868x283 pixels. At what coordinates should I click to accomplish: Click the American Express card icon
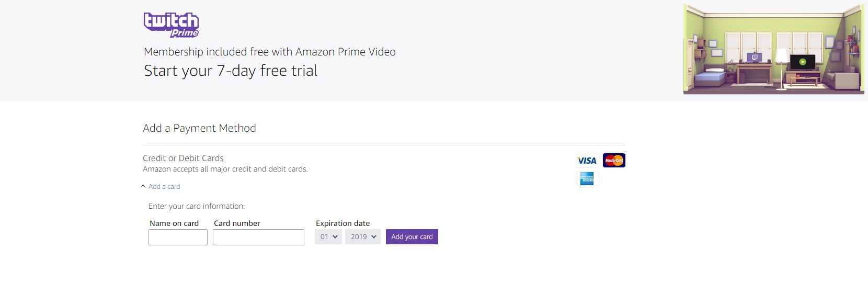587,179
